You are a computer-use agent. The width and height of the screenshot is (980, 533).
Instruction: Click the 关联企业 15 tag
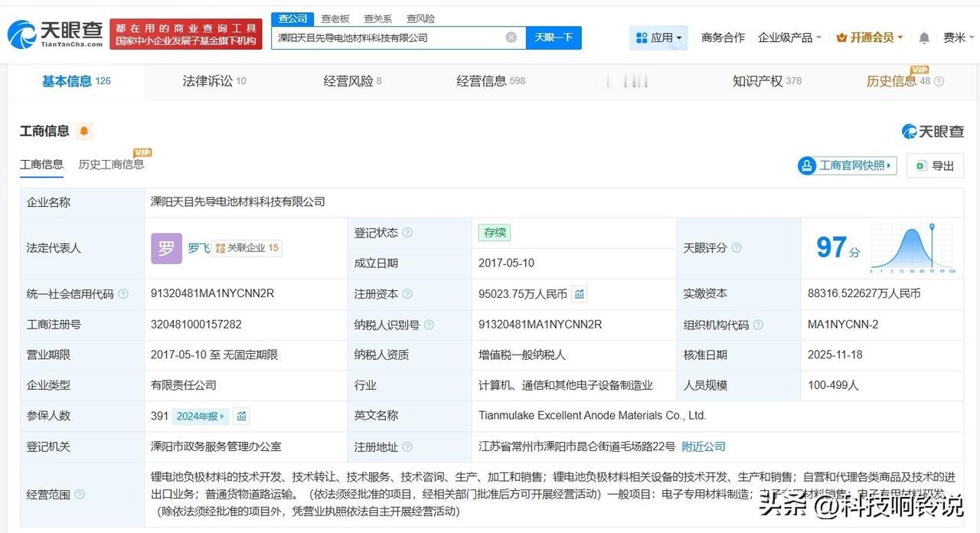coord(247,248)
